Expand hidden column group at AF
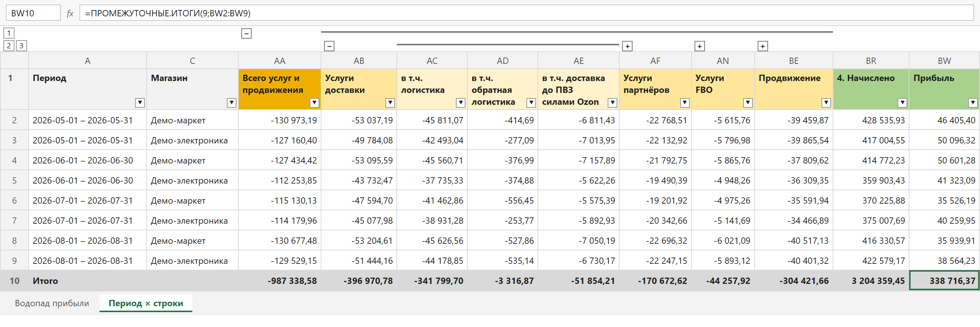The width and height of the screenshot is (980, 327). click(x=627, y=46)
